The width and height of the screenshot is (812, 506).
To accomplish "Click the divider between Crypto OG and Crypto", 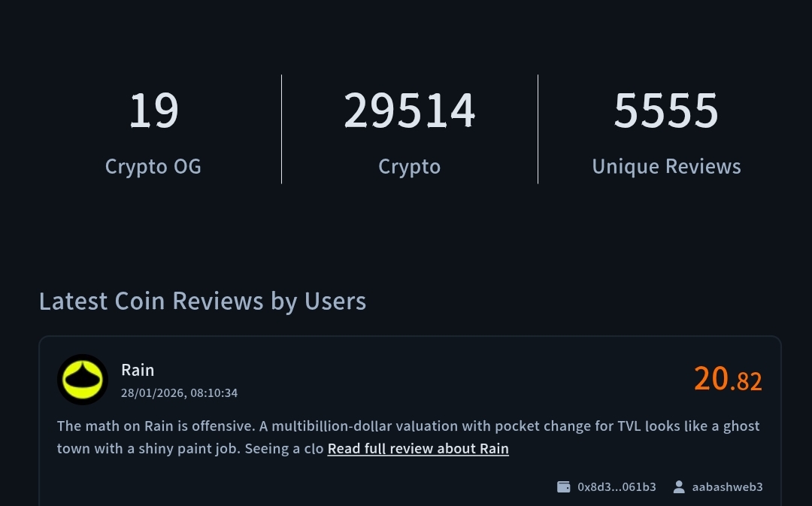I will click(x=282, y=129).
